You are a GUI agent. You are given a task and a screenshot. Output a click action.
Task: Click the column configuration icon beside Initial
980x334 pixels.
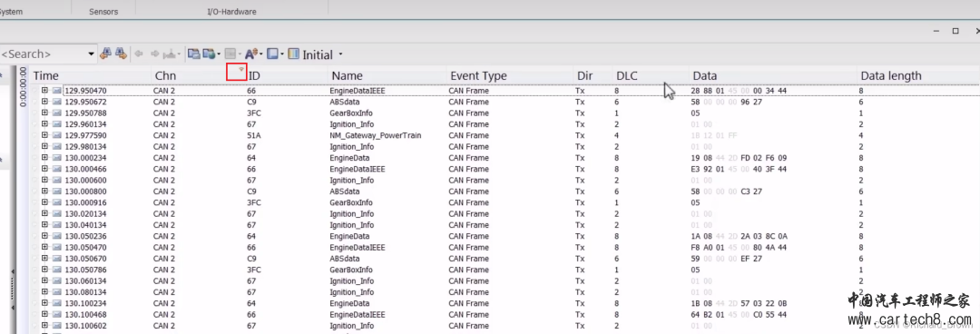294,54
